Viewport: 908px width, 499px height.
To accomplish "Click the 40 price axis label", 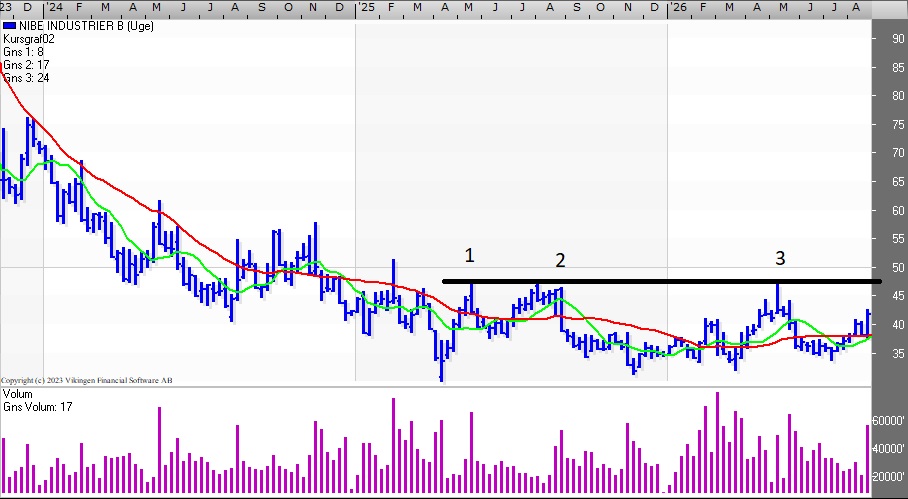I will 898,325.
